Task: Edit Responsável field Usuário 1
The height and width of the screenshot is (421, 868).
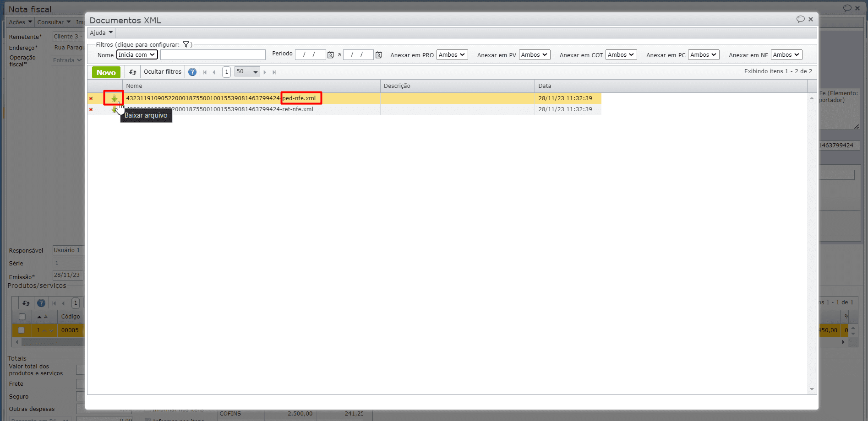Action: pyautogui.click(x=68, y=250)
